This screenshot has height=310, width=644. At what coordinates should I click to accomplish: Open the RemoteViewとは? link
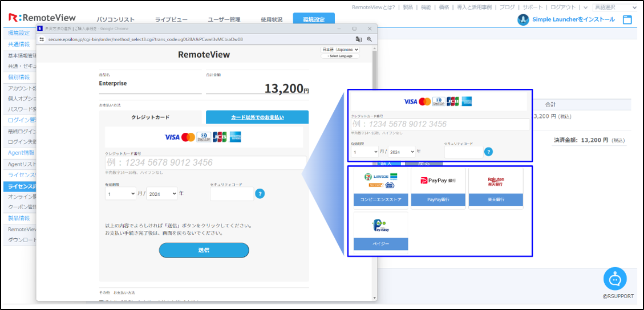click(374, 7)
